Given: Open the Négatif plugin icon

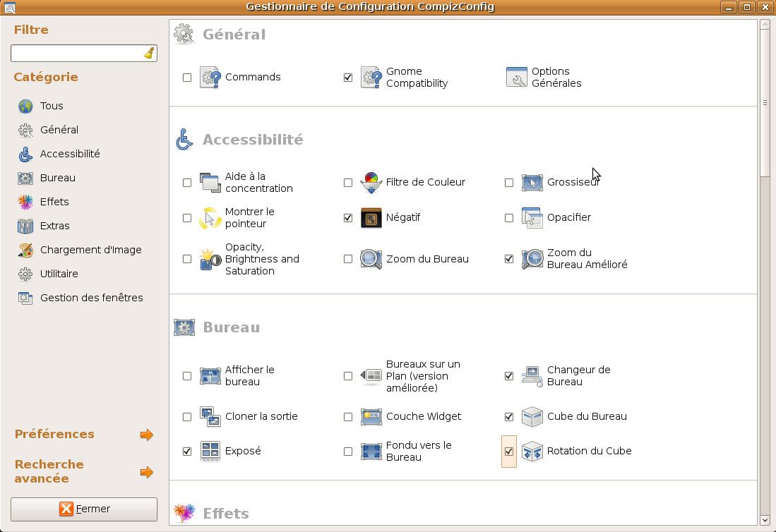Looking at the screenshot, I should click(371, 218).
